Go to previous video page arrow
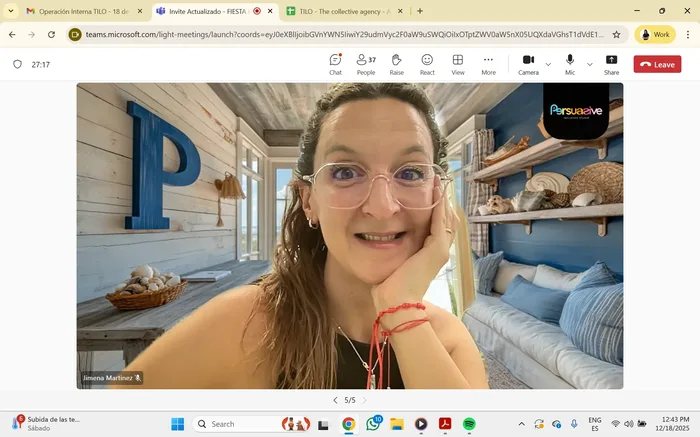Image resolution: width=700 pixels, height=437 pixels. click(335, 400)
